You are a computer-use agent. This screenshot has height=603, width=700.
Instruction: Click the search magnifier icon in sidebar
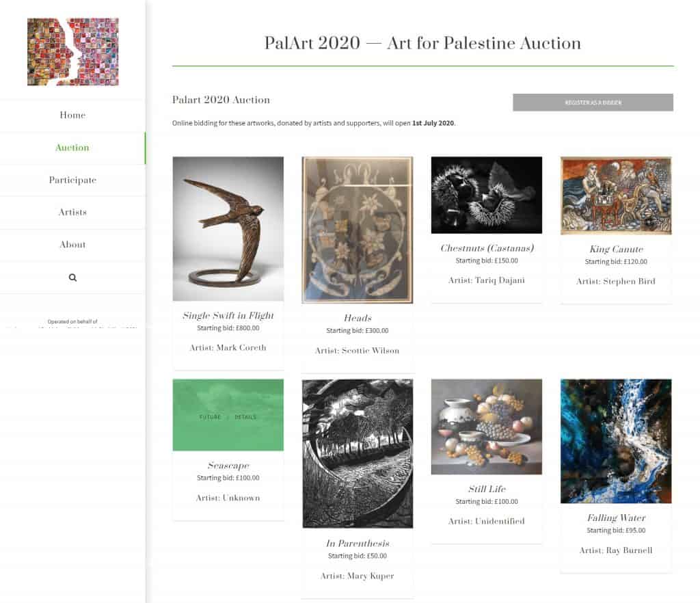(72, 278)
